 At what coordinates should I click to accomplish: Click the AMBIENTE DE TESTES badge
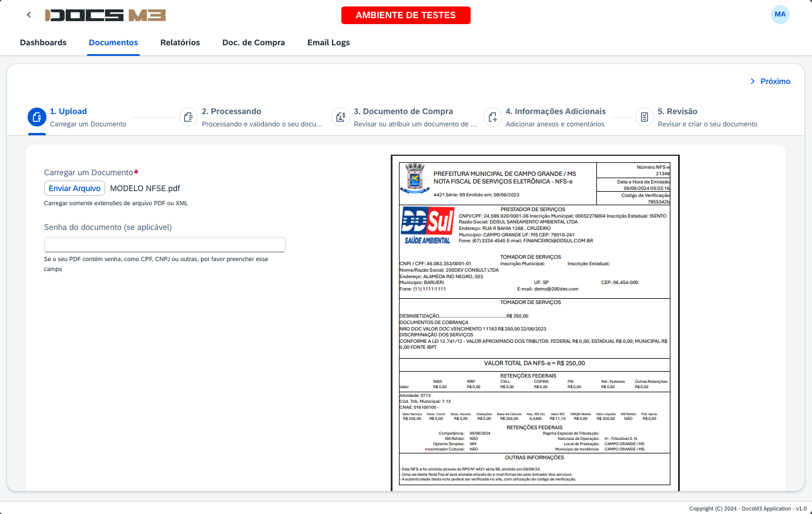point(405,15)
